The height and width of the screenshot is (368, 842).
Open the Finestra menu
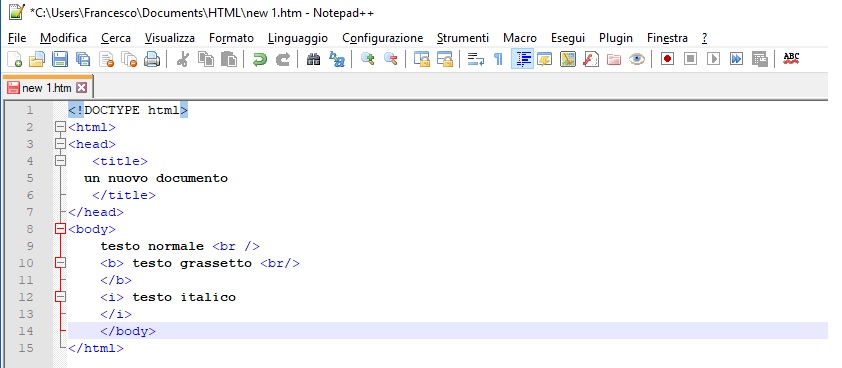[667, 38]
